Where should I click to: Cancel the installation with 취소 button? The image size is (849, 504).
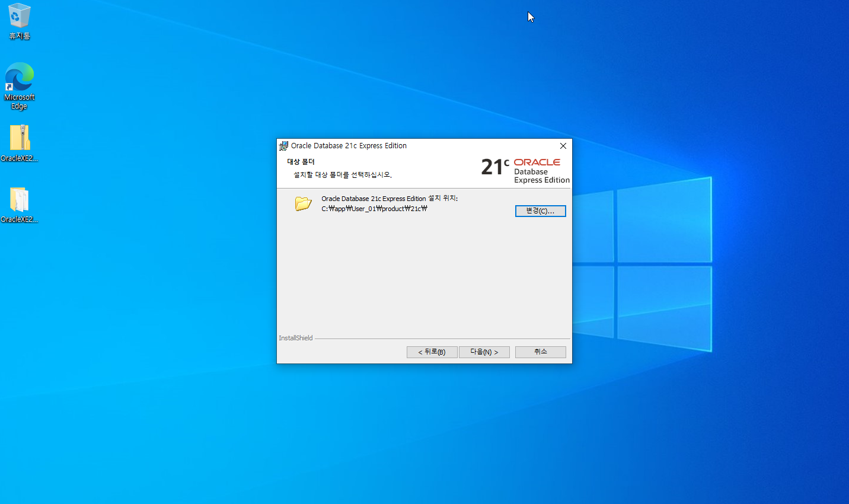pos(540,352)
